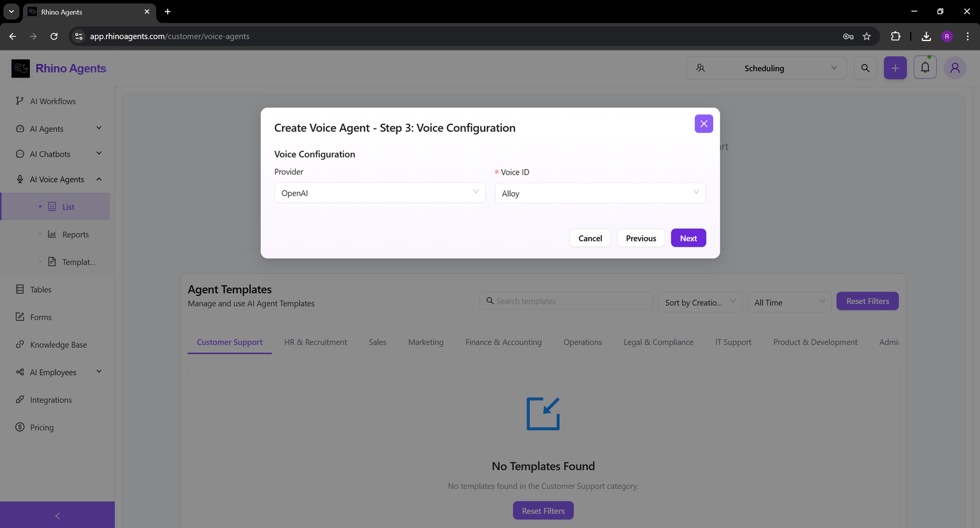Screen dimensions: 980x528
Task: Open the browser three-dot menu
Action: (x=968, y=36)
